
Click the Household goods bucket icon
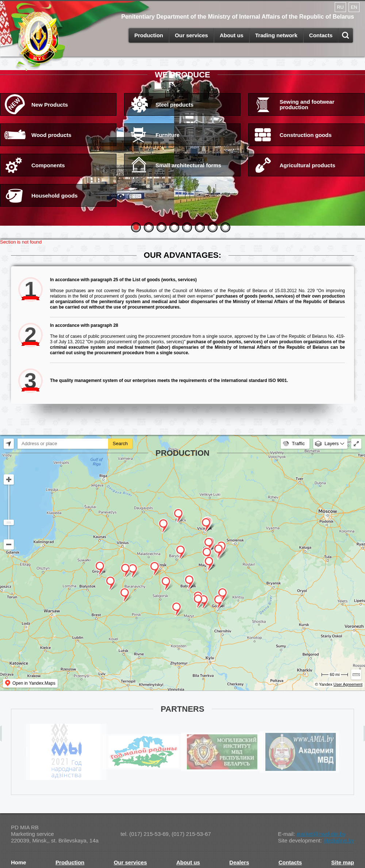coord(14,195)
